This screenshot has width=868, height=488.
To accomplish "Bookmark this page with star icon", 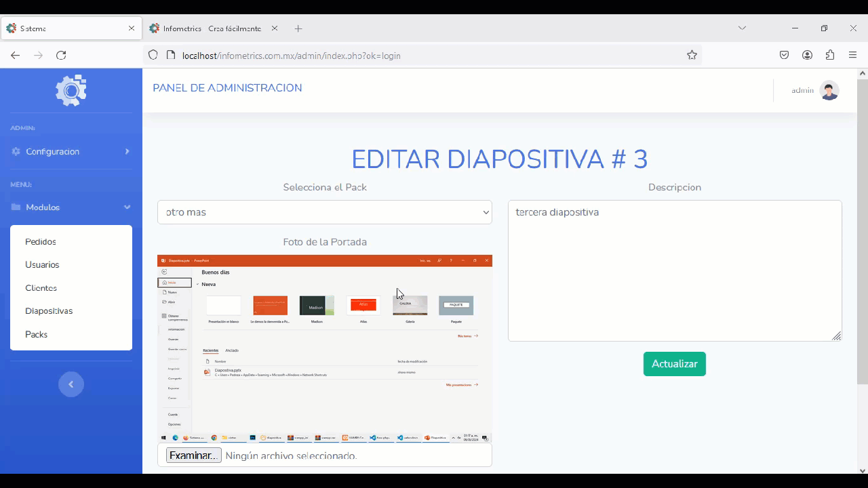I will [692, 56].
